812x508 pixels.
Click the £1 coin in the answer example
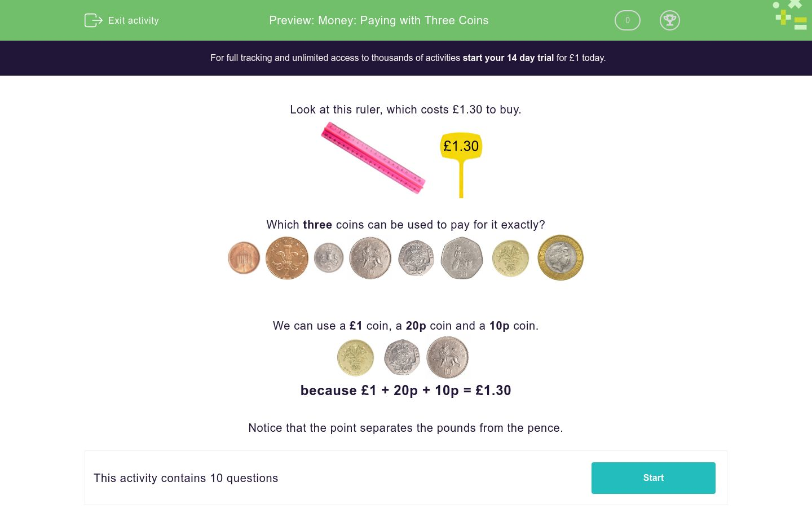tap(355, 357)
